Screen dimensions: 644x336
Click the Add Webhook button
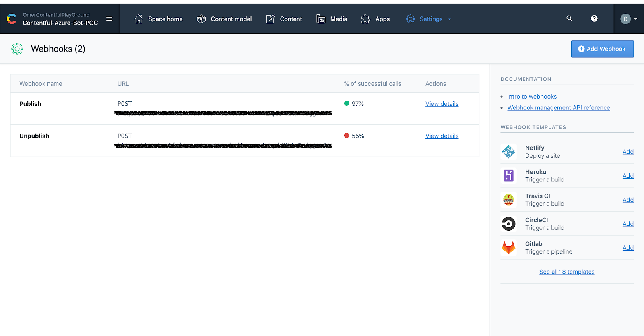pyautogui.click(x=602, y=49)
